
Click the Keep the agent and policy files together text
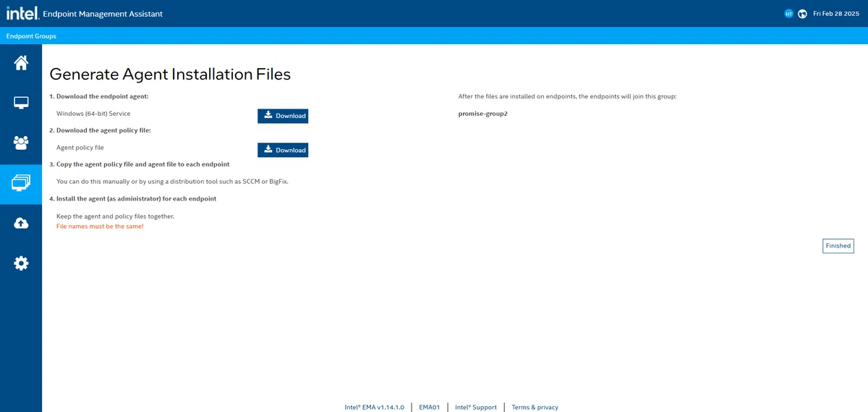pyautogui.click(x=115, y=216)
